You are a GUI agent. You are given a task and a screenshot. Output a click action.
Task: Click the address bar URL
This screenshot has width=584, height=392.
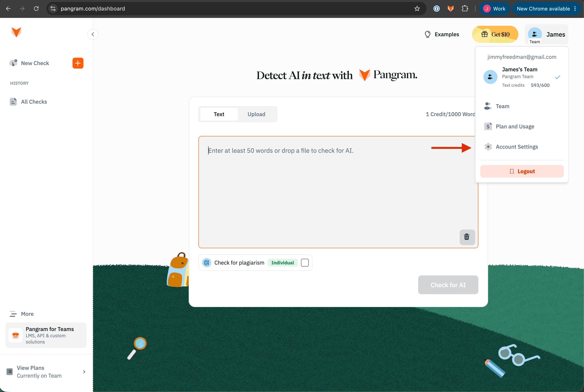coord(93,9)
